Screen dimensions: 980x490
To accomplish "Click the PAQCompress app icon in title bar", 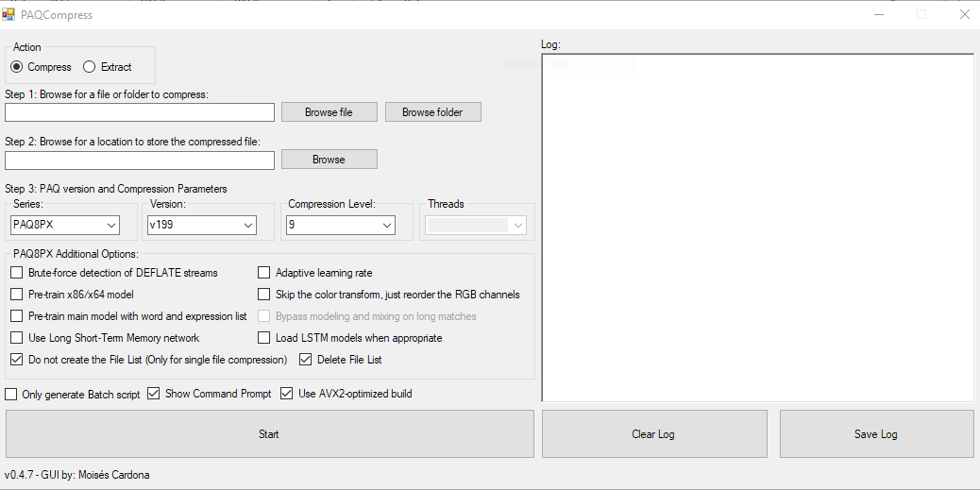I will click(x=8, y=14).
